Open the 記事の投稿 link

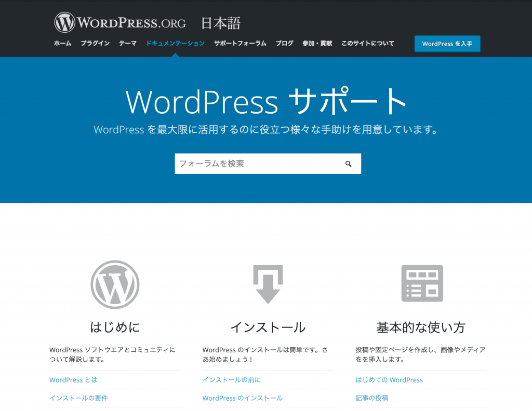[372, 398]
